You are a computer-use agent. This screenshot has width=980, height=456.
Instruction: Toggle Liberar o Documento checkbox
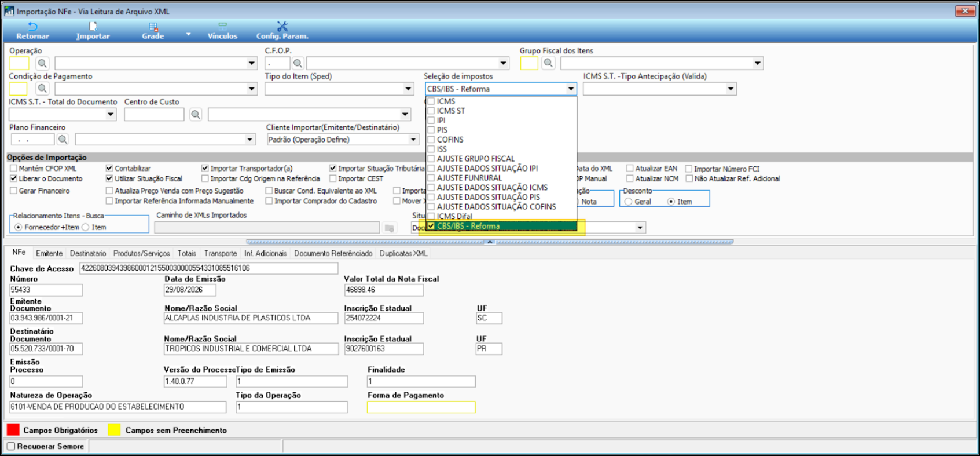click(x=13, y=178)
